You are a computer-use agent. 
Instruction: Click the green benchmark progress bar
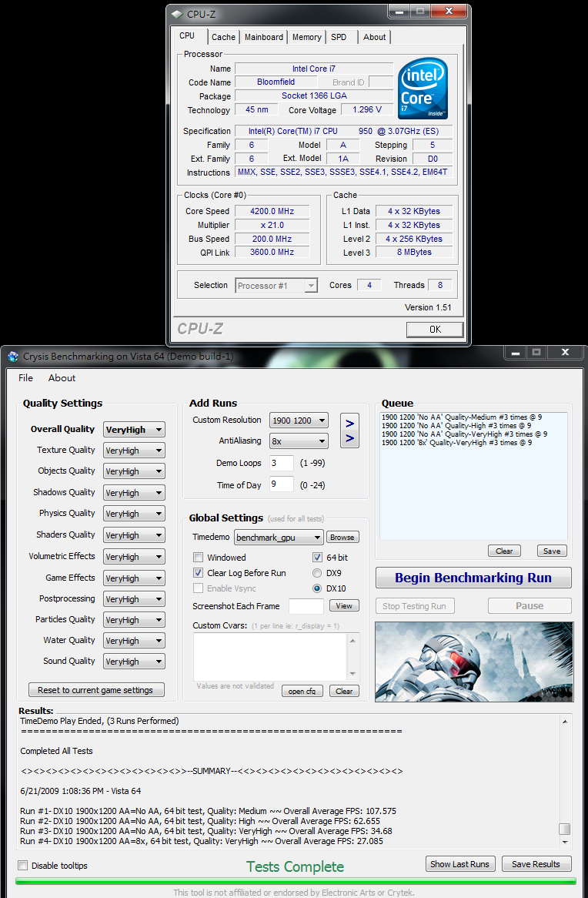(x=296, y=881)
